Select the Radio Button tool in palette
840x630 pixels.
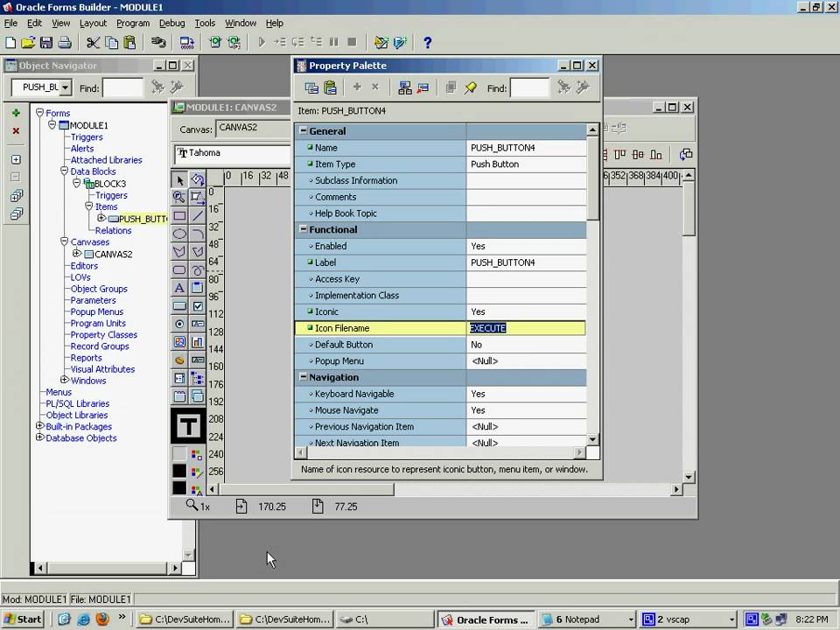tap(179, 324)
